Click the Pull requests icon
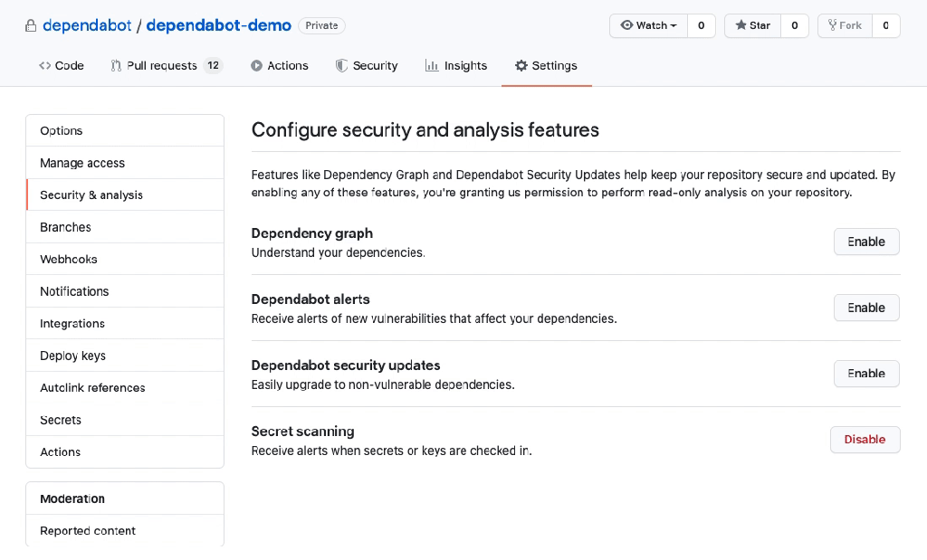This screenshot has width=927, height=560. [116, 66]
